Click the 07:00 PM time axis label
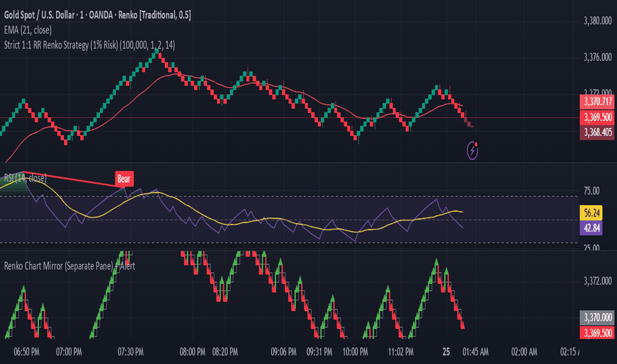This screenshot has width=617, height=364. (x=69, y=352)
